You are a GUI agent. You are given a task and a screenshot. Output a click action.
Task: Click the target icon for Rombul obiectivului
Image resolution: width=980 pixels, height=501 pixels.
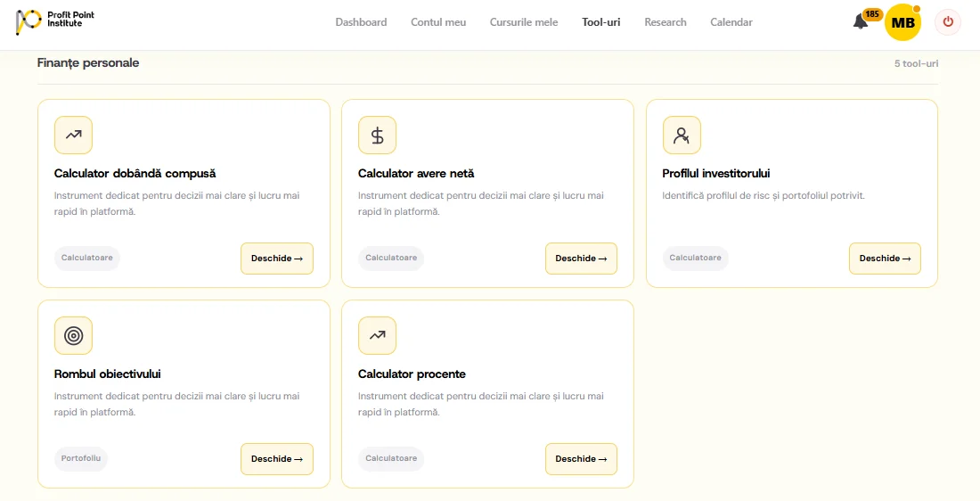point(73,336)
